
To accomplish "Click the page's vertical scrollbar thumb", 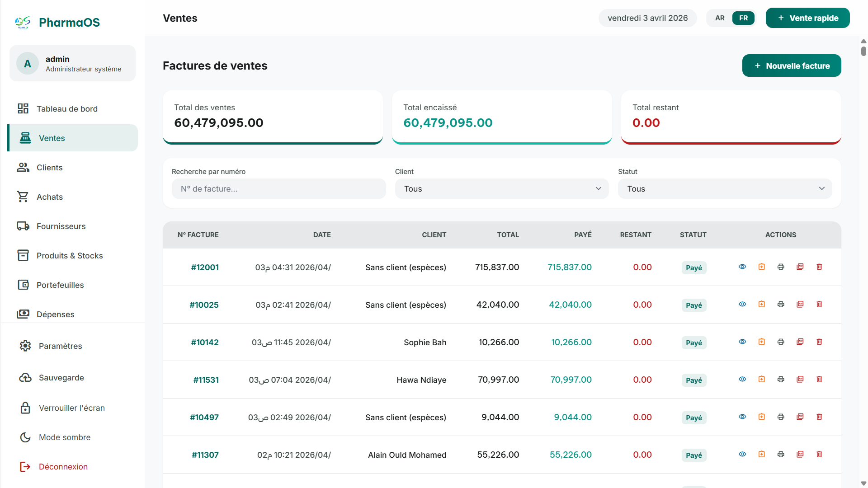I will click(x=863, y=51).
